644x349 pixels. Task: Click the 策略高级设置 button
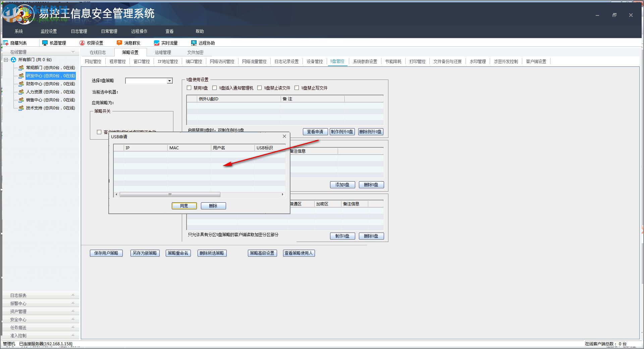pos(262,253)
